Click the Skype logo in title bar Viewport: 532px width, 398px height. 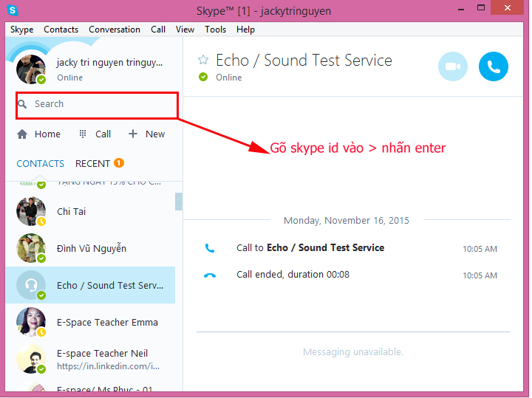pos(13,10)
